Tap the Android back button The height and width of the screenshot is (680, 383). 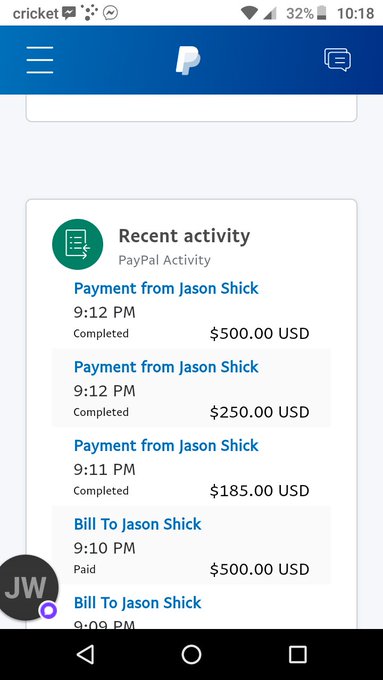tap(85, 654)
